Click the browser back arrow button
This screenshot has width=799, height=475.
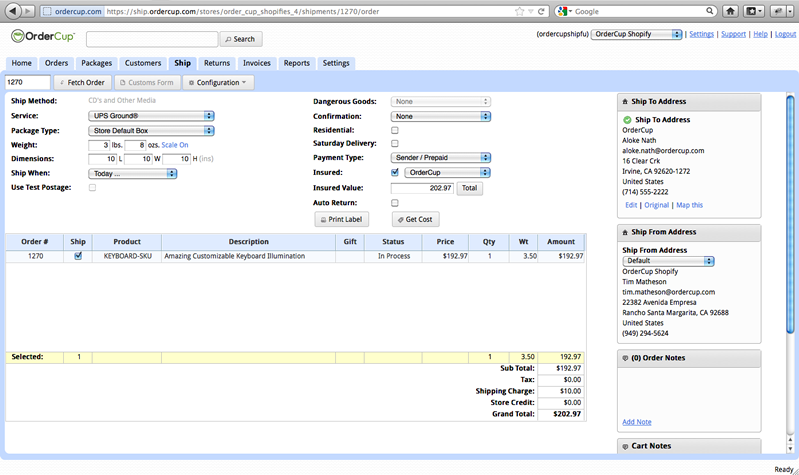14,11
